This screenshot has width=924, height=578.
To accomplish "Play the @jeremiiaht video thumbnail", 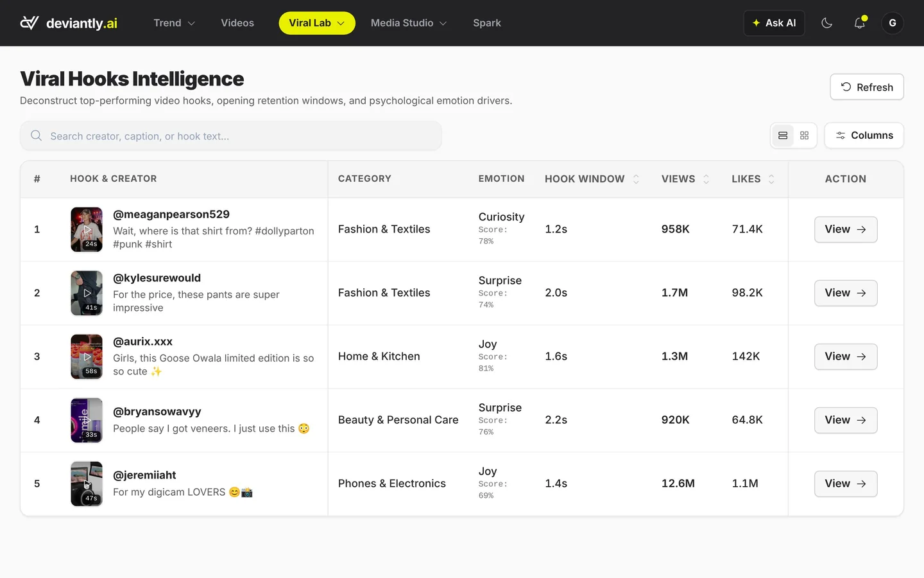I will click(x=87, y=484).
